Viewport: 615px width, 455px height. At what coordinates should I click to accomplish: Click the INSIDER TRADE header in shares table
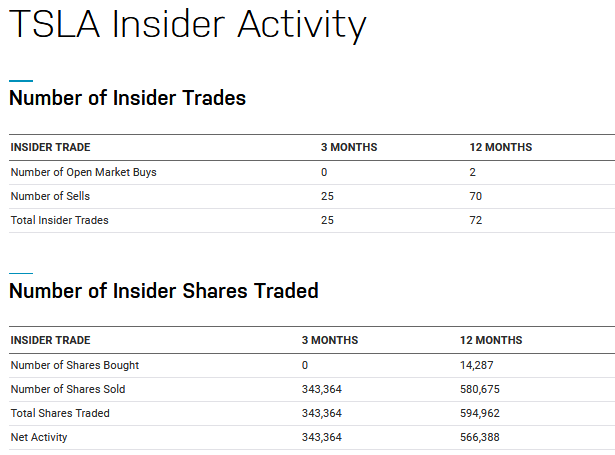coord(51,340)
